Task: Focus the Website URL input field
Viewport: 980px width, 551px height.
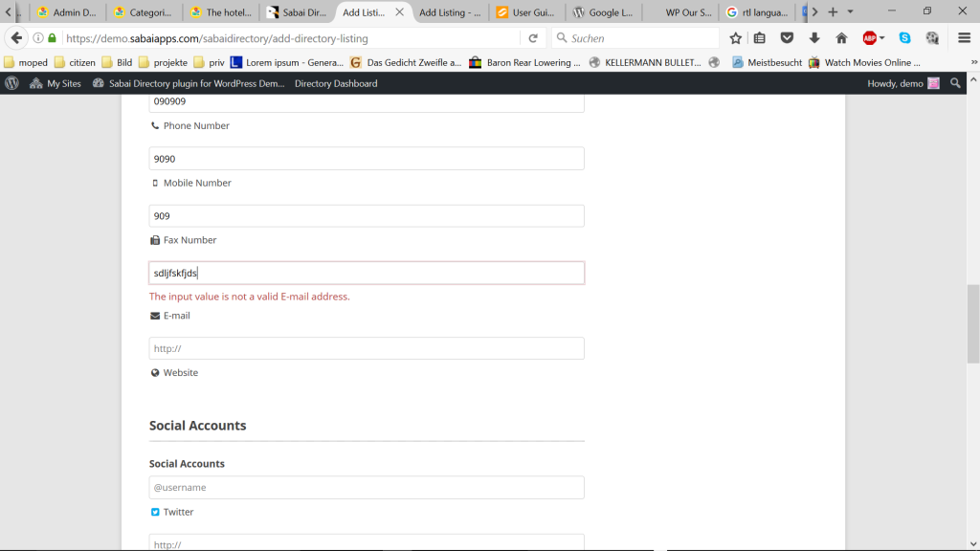Action: 367,348
